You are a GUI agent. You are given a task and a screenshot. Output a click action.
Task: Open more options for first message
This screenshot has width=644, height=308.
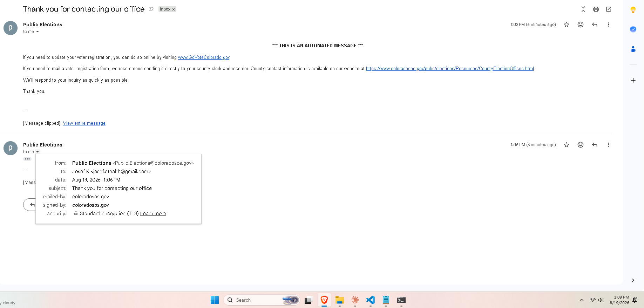609,25
